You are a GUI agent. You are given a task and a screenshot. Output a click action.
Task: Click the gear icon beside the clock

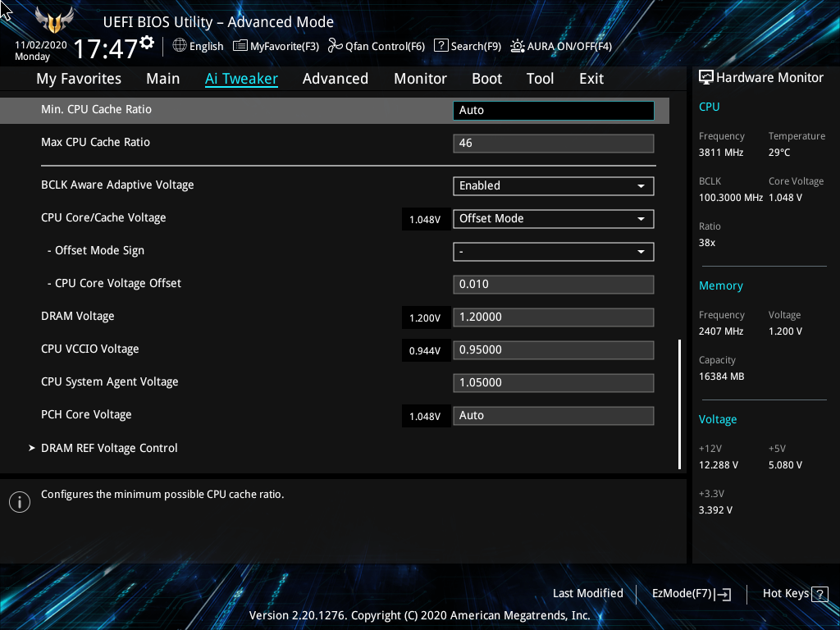click(x=147, y=43)
